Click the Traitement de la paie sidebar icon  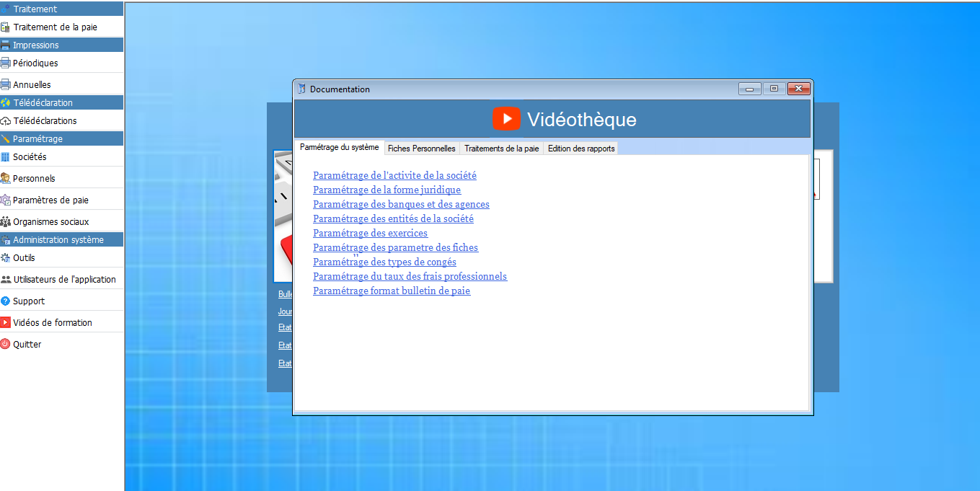6,27
